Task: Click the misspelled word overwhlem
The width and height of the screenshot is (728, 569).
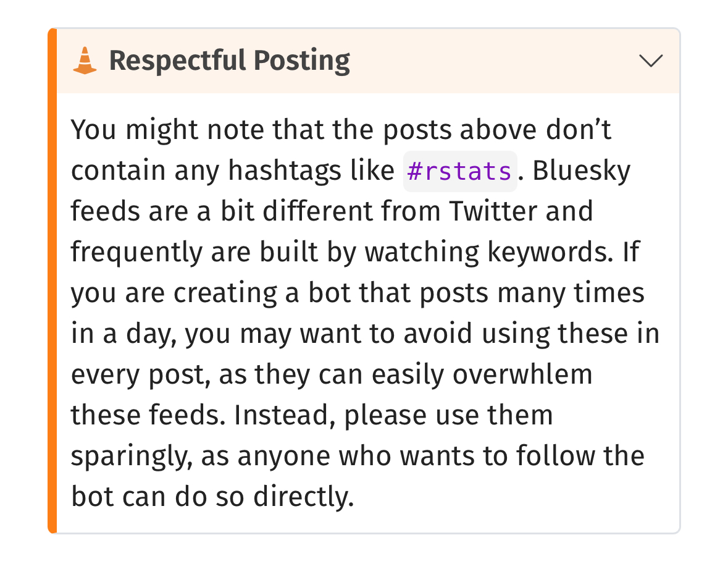Action: 523,375
